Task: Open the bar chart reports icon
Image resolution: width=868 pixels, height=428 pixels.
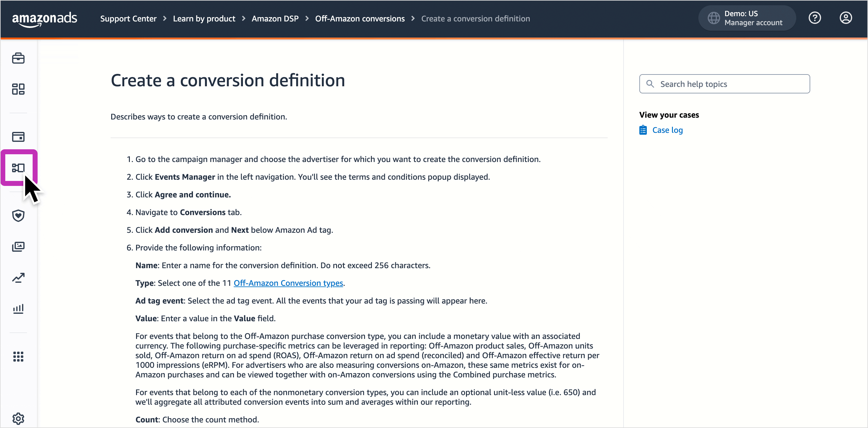Action: 18,309
